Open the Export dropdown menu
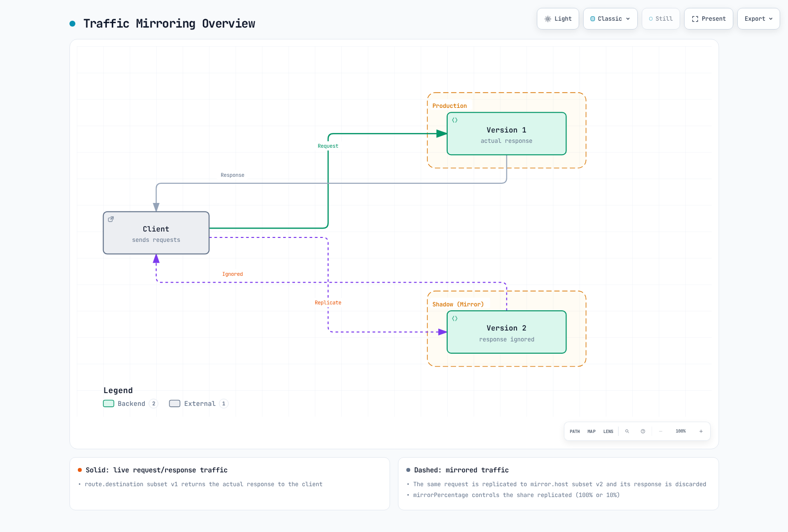Image resolution: width=788 pixels, height=532 pixels. click(x=758, y=19)
